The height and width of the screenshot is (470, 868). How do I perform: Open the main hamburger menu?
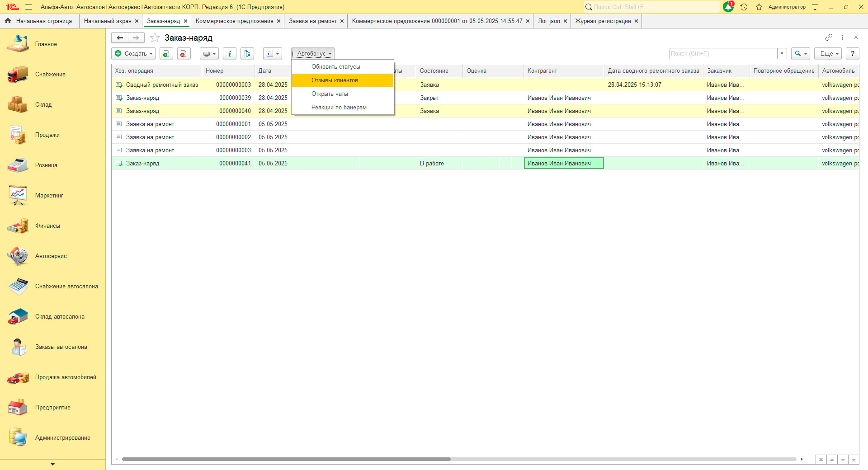[x=28, y=7]
